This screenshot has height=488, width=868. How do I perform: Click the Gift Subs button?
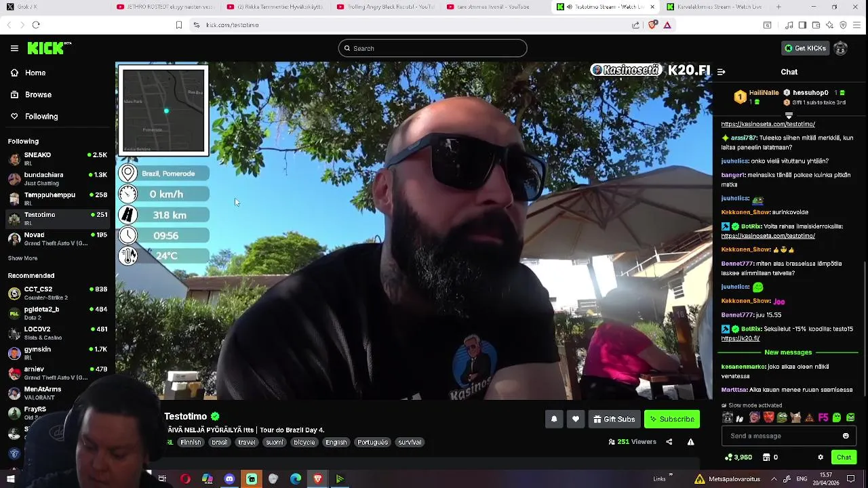click(x=614, y=419)
